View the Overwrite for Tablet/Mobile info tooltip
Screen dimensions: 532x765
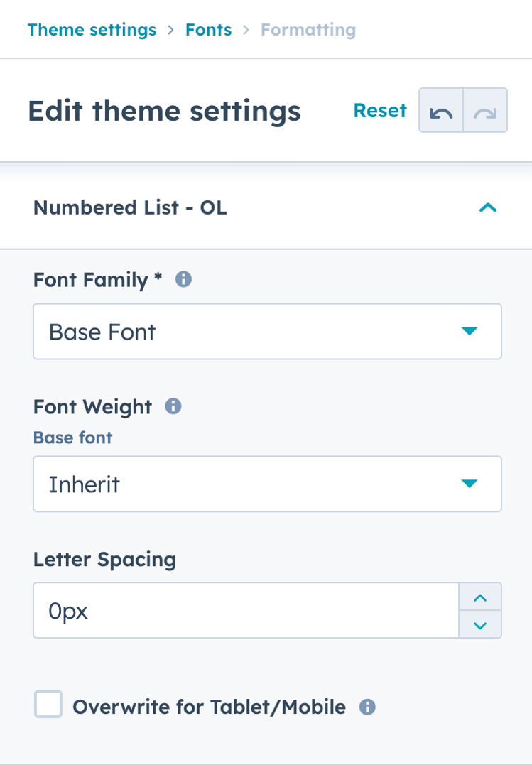[368, 707]
